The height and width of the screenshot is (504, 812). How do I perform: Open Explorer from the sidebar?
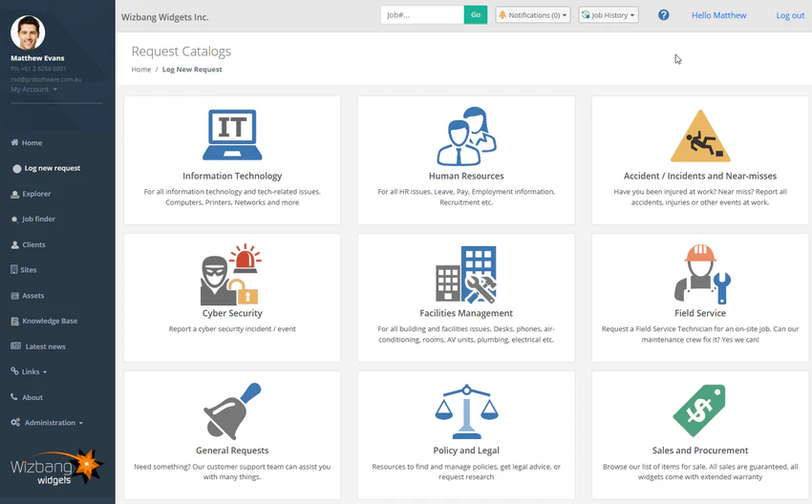click(36, 194)
